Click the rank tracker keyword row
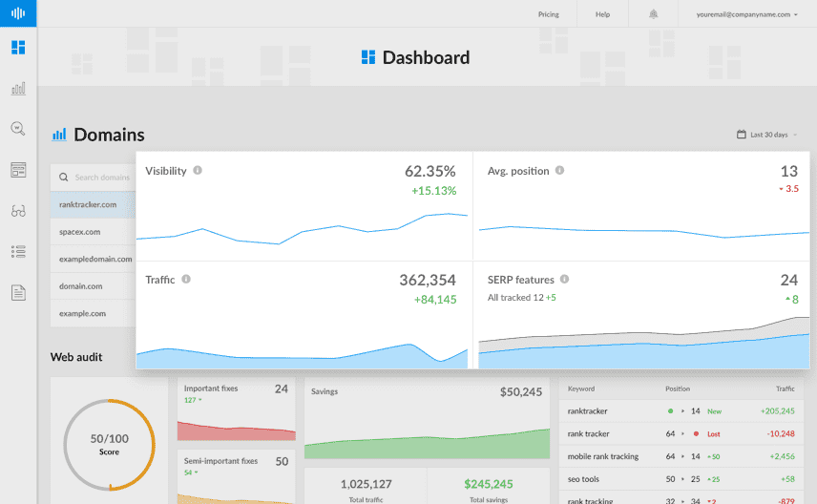The width and height of the screenshot is (817, 504). click(681, 433)
